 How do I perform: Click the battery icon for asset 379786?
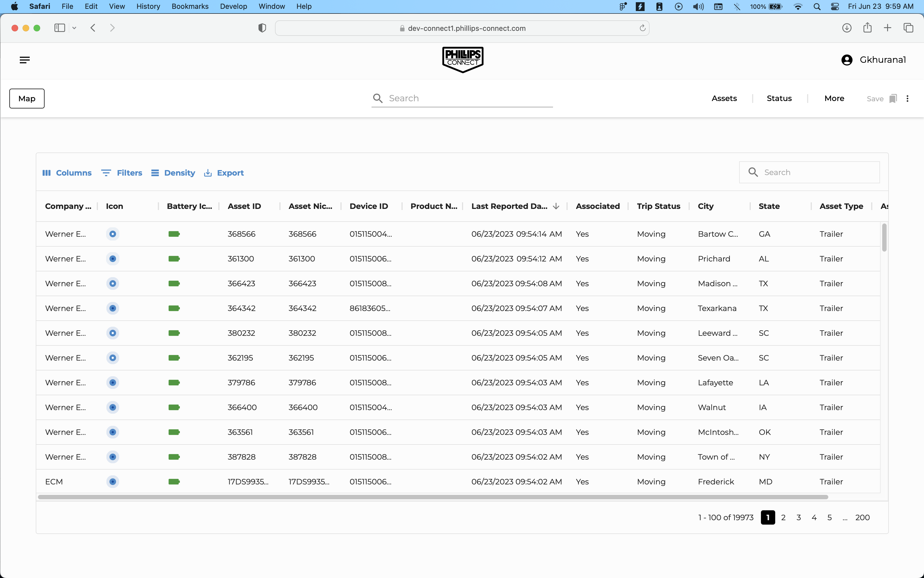coord(174,383)
